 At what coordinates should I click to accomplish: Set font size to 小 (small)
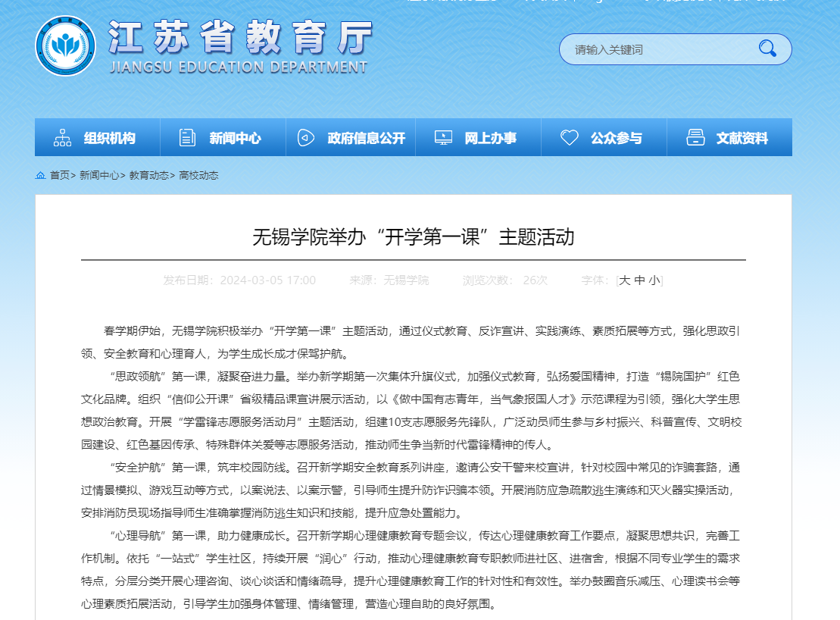coord(654,280)
